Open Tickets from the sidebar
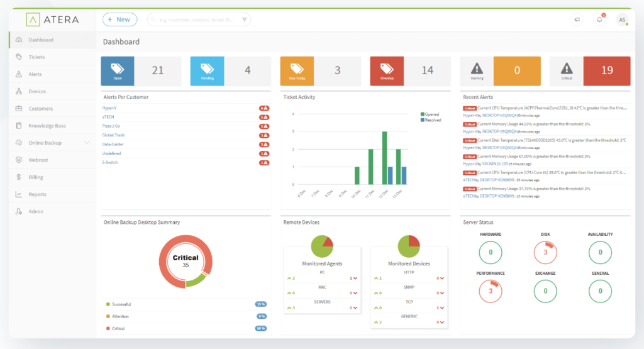This screenshot has height=349, width=644. pos(36,57)
